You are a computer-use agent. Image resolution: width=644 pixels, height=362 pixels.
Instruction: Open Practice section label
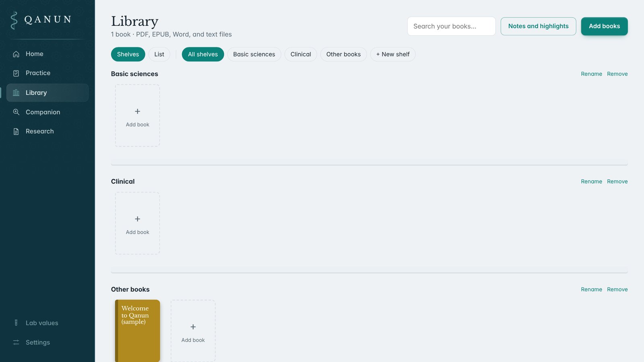(x=38, y=73)
